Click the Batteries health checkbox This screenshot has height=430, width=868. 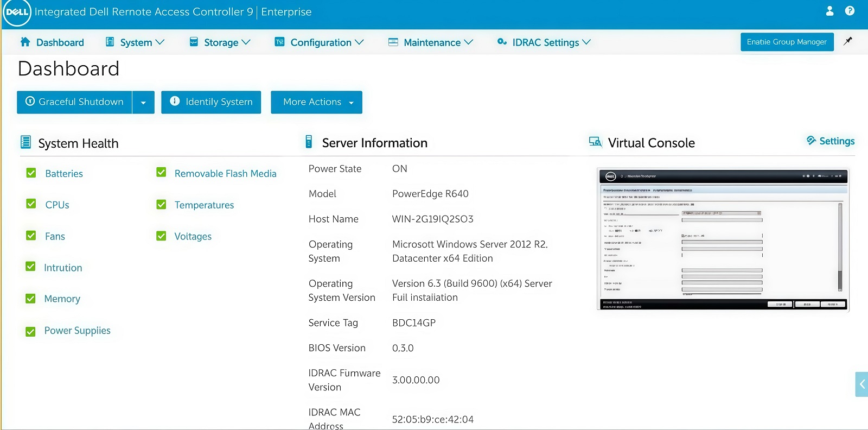31,173
